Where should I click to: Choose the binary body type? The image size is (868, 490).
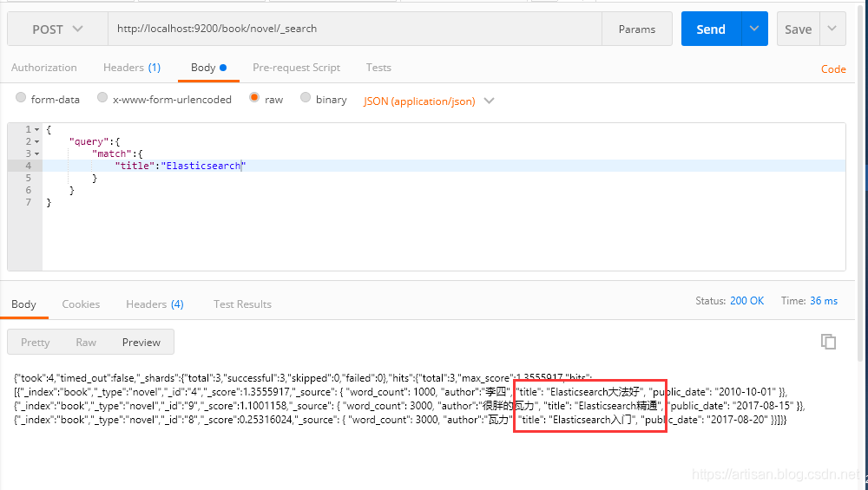pyautogui.click(x=306, y=99)
